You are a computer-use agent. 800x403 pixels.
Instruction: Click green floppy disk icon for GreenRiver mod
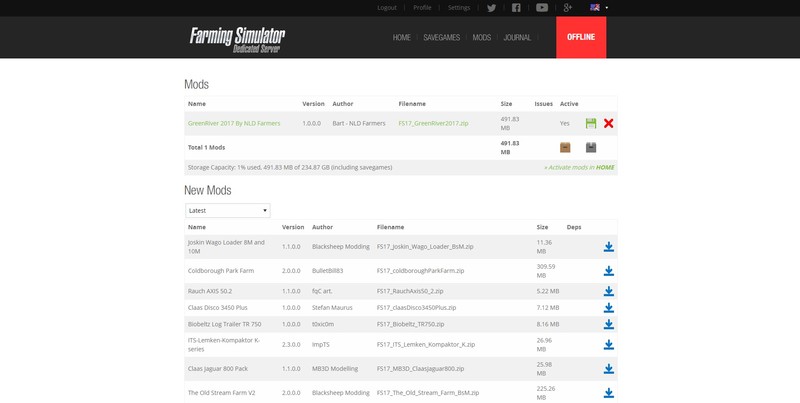tap(591, 123)
